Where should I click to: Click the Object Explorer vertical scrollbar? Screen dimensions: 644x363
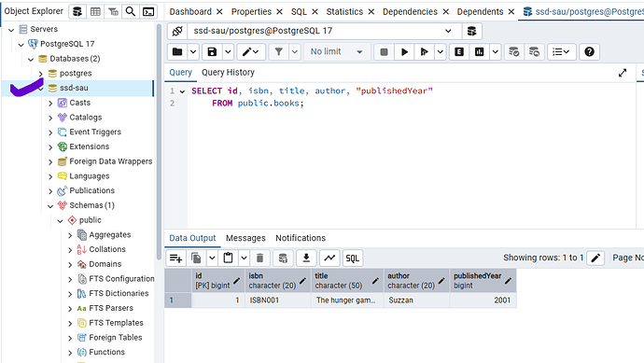click(x=159, y=142)
